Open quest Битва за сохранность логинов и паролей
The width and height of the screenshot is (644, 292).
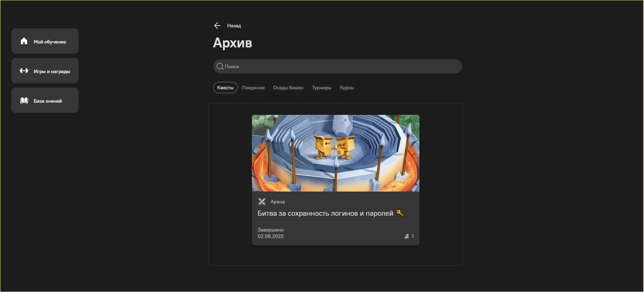coord(325,214)
